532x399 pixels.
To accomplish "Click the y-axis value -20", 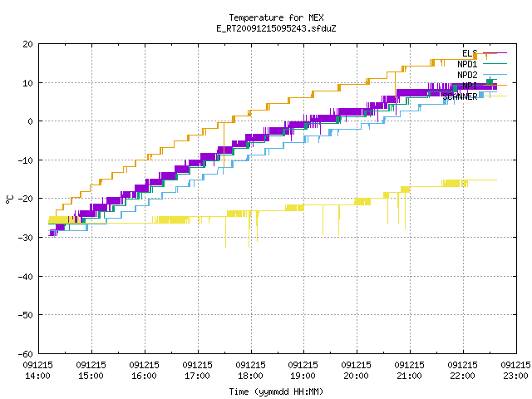I will coord(26,199).
